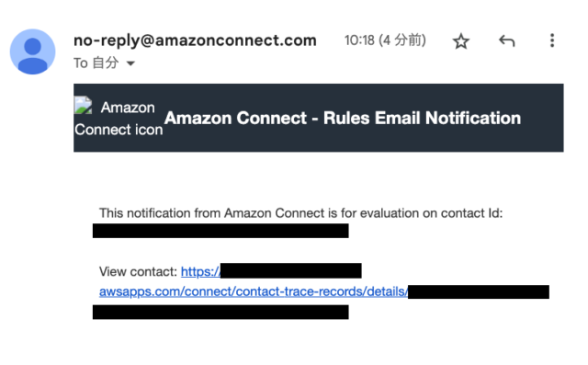Open the https:/ View contact link
This screenshot has height=365, width=588.
(200, 271)
